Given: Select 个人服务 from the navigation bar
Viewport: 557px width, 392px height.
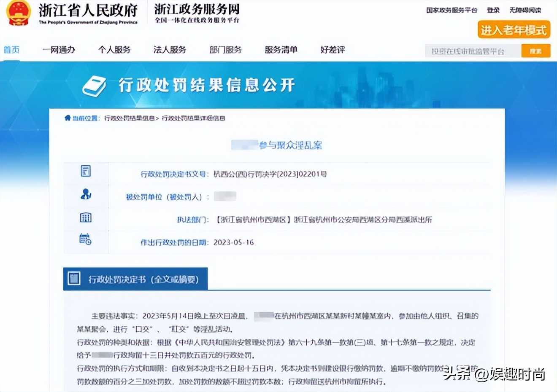Looking at the screenshot, I should coord(115,50).
